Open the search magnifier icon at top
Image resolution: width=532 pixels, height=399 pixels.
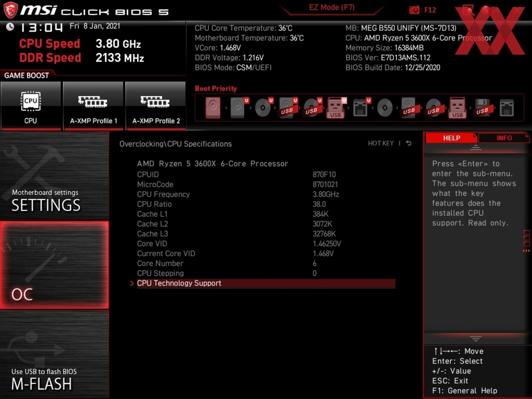[468, 10]
